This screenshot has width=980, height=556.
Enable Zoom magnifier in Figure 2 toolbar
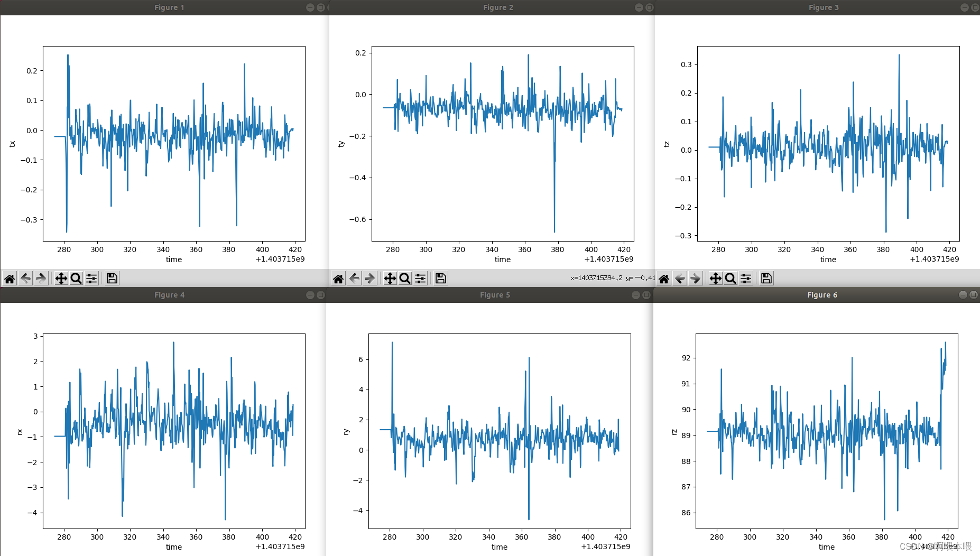[x=405, y=279]
